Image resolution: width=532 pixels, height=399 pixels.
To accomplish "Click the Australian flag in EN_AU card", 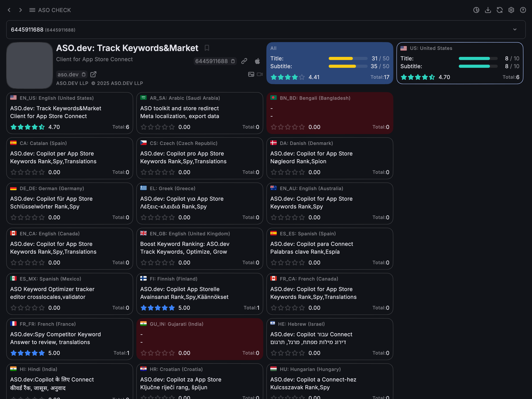I will pyautogui.click(x=273, y=188).
